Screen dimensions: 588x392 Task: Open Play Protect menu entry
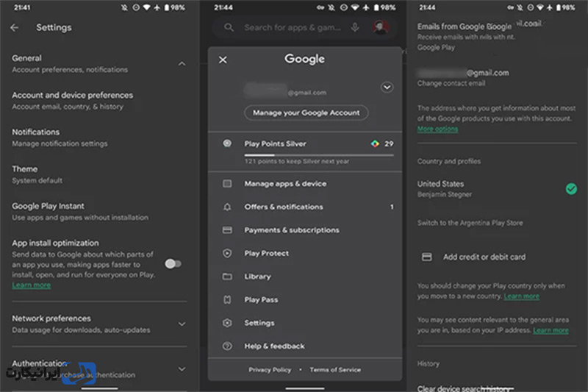305,253
